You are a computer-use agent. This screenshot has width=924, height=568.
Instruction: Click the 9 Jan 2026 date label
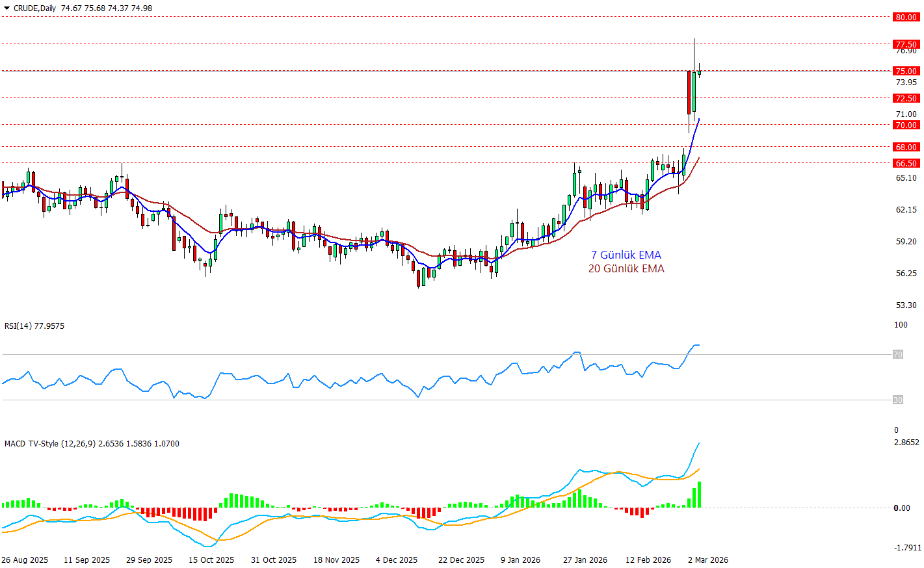[x=520, y=560]
